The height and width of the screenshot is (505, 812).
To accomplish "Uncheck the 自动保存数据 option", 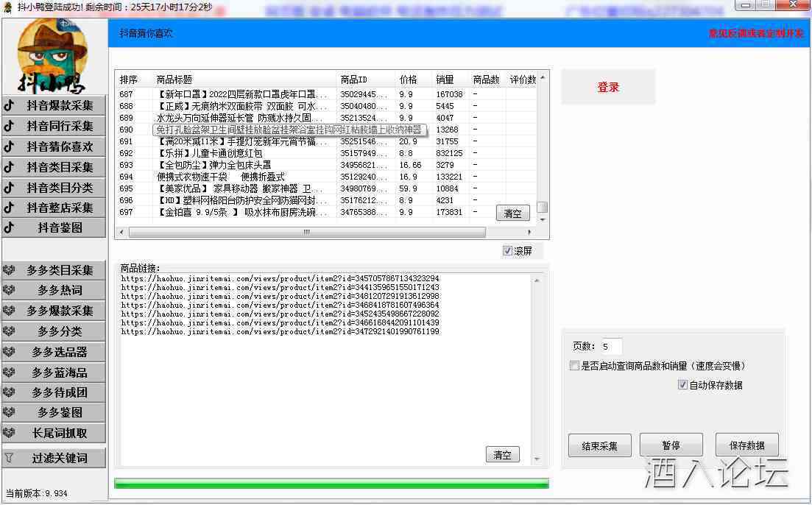I will click(682, 384).
